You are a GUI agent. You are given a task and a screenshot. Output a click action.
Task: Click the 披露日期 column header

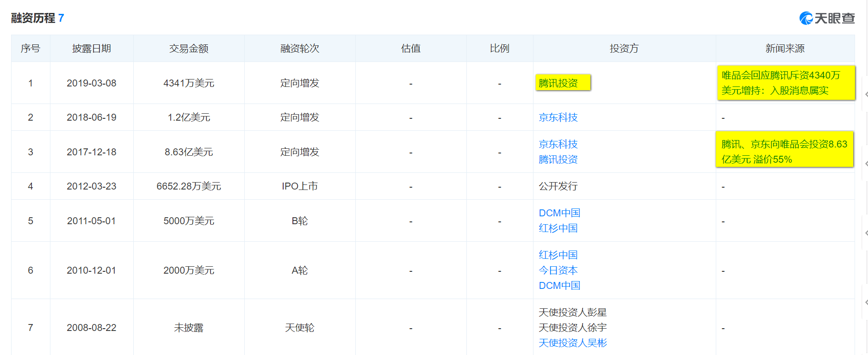click(x=92, y=49)
